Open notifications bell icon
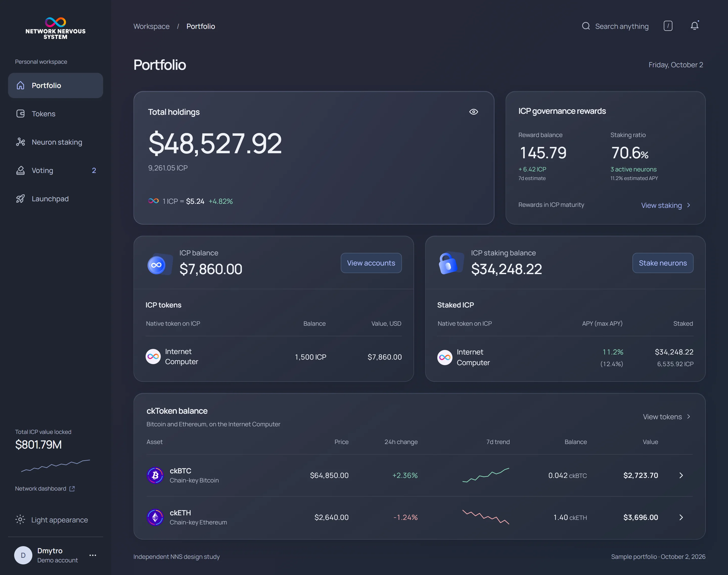Viewport: 728px width, 575px height. 695,26
